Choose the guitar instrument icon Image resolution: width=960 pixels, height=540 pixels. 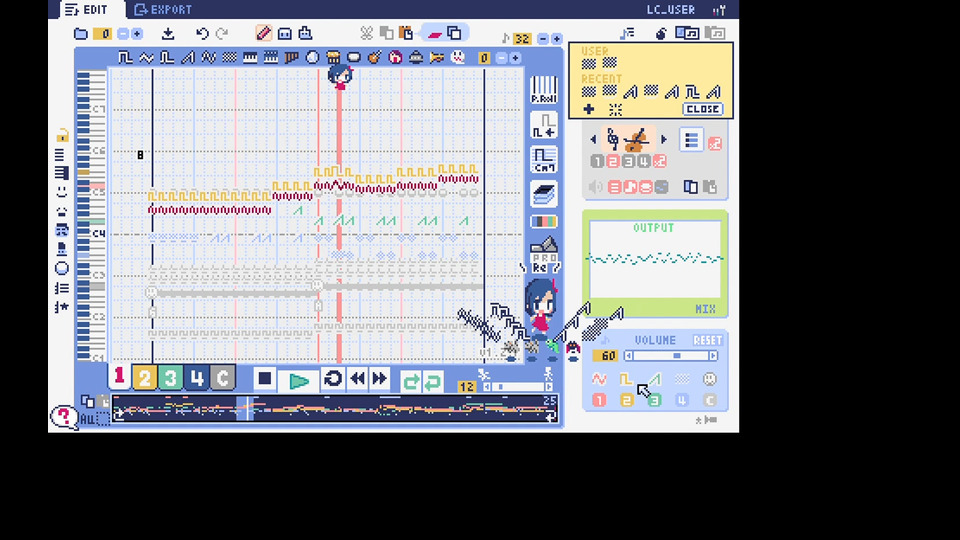[x=374, y=58]
